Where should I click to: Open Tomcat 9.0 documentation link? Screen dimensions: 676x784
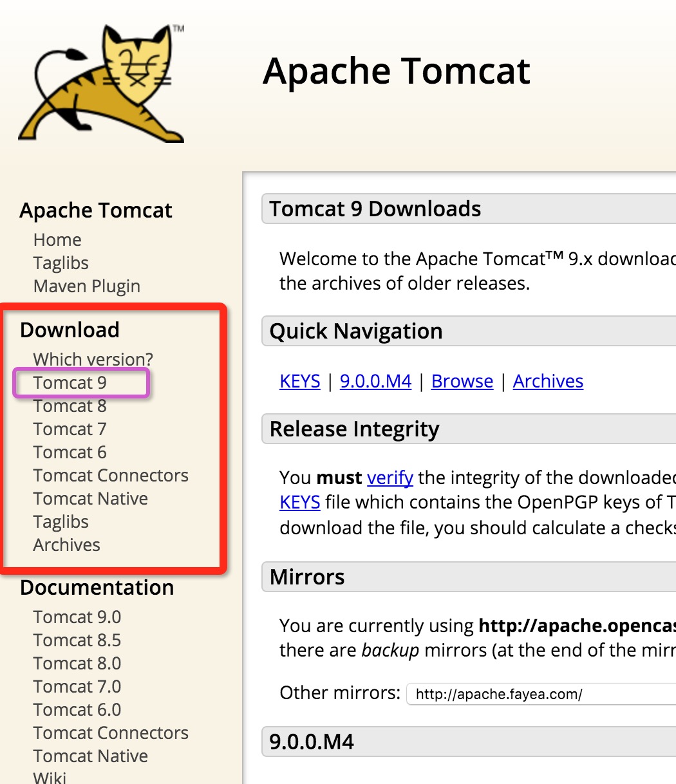click(x=77, y=617)
